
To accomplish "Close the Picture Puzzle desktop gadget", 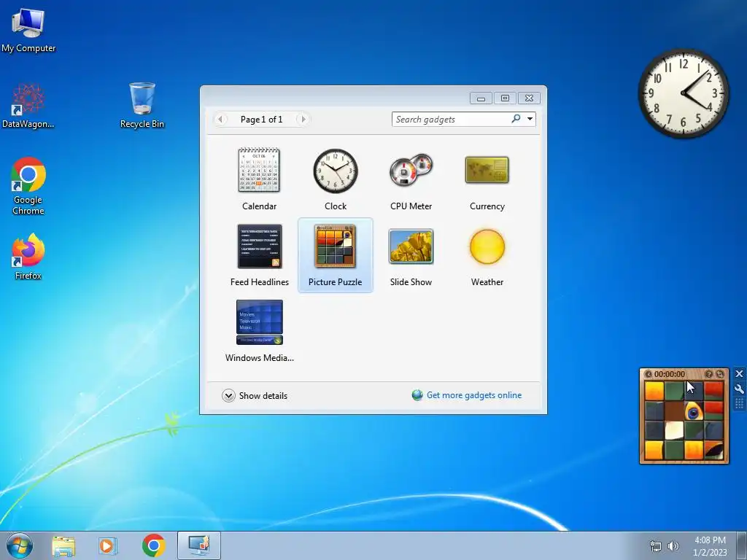I will 739,374.
